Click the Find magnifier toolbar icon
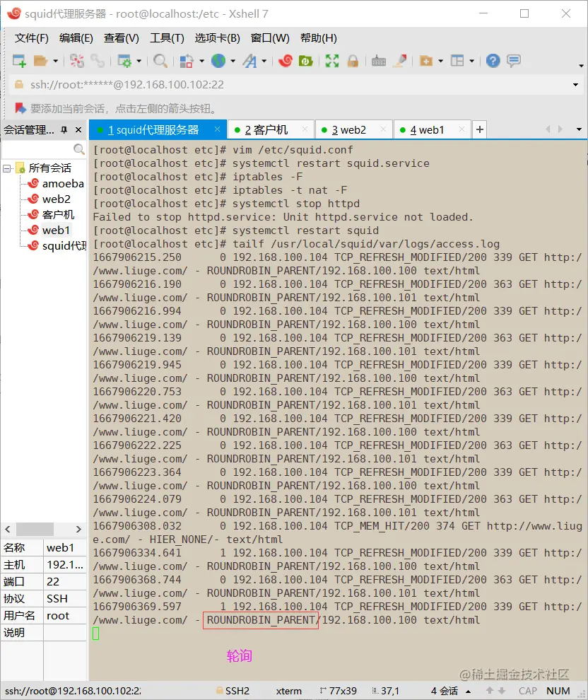The image size is (588, 700). (x=160, y=61)
